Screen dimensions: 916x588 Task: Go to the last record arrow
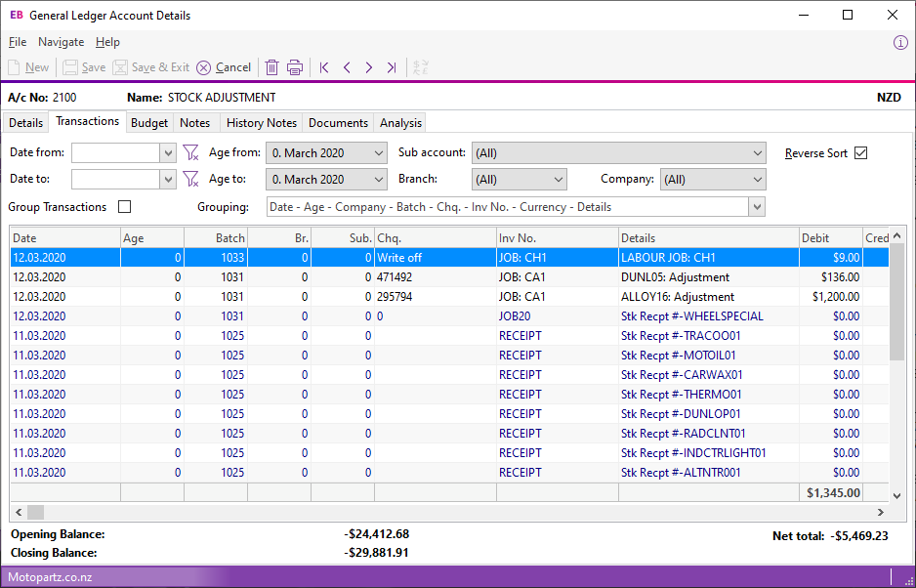pyautogui.click(x=391, y=67)
